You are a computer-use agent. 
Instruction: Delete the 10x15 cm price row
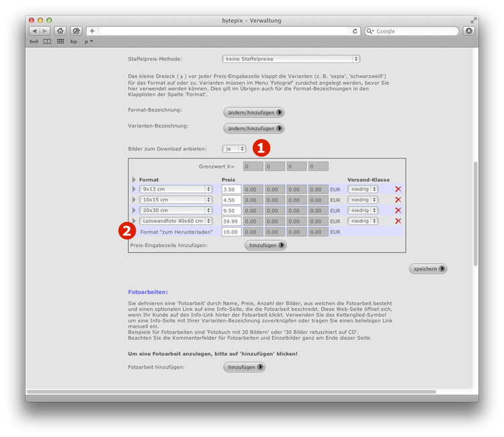[x=398, y=200]
